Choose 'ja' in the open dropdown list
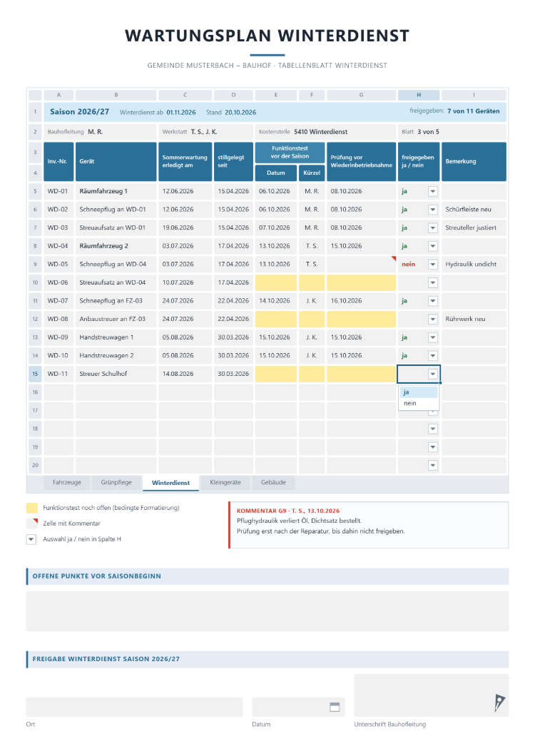 click(419, 392)
